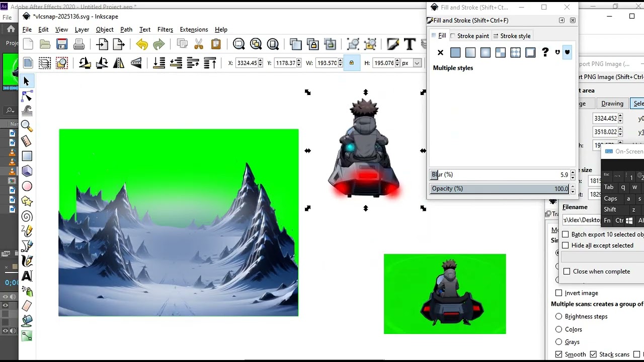The height and width of the screenshot is (362, 644).
Task: Open the Filters menu
Action: [165, 30]
